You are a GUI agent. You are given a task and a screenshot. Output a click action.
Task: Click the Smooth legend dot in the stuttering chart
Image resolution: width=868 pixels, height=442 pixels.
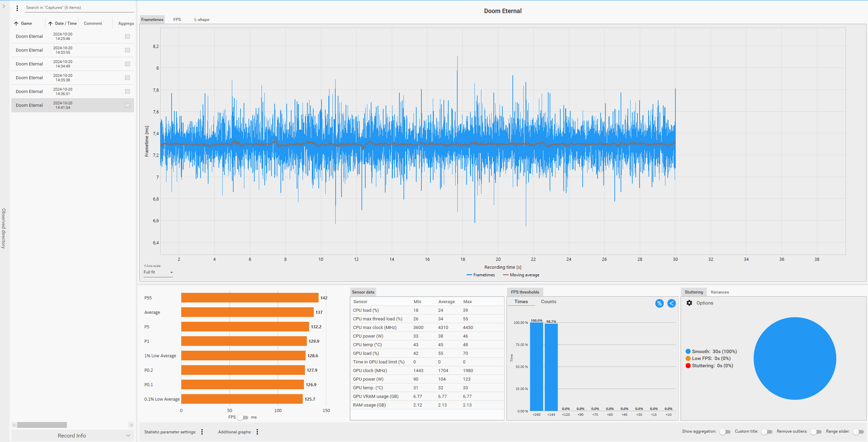coord(688,351)
